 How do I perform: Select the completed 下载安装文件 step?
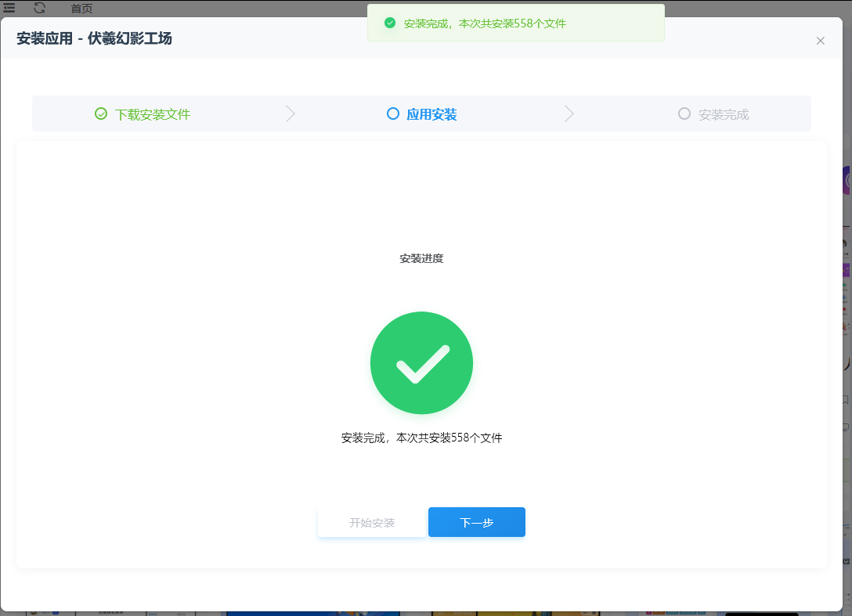[151, 113]
